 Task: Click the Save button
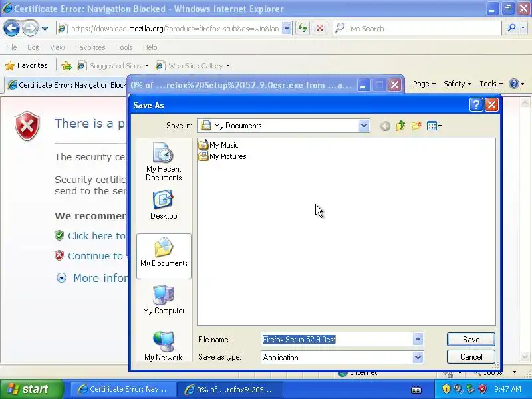[471, 340]
